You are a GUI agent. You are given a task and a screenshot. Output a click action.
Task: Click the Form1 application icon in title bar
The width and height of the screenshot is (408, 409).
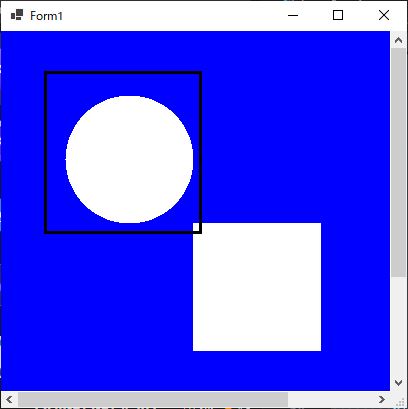pos(17,15)
